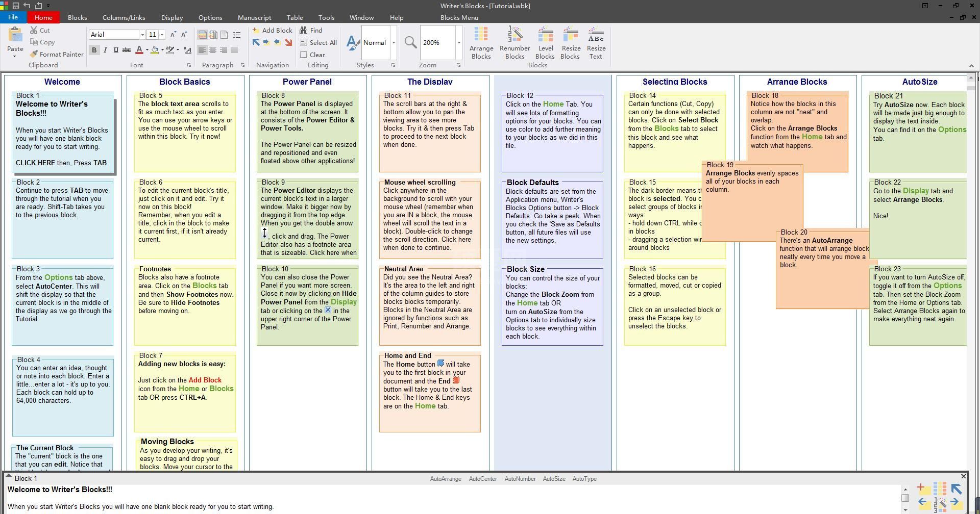Go to previous block arrow in ribbon
Viewport: 980px width, 514px height.
(277, 42)
